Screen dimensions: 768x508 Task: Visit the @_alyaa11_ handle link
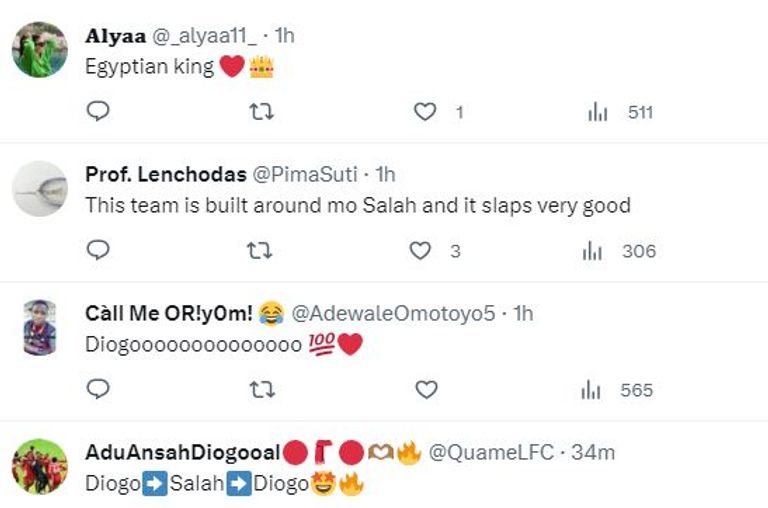click(205, 36)
